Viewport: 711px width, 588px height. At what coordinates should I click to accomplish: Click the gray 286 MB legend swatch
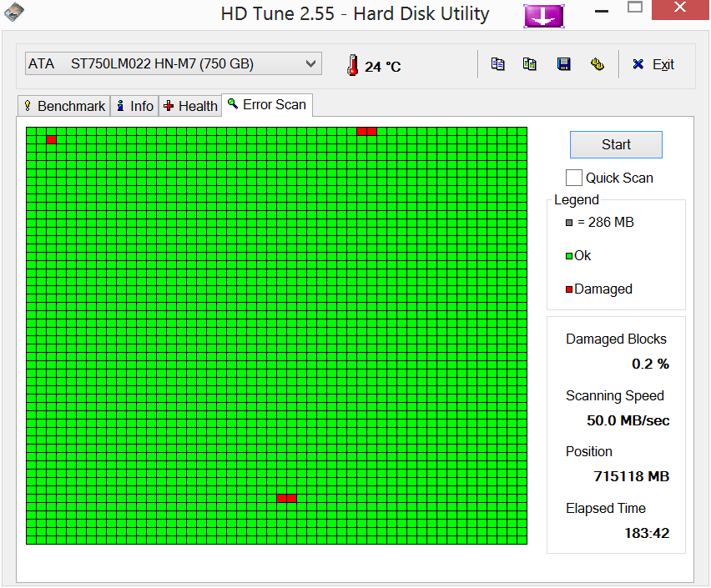(569, 223)
